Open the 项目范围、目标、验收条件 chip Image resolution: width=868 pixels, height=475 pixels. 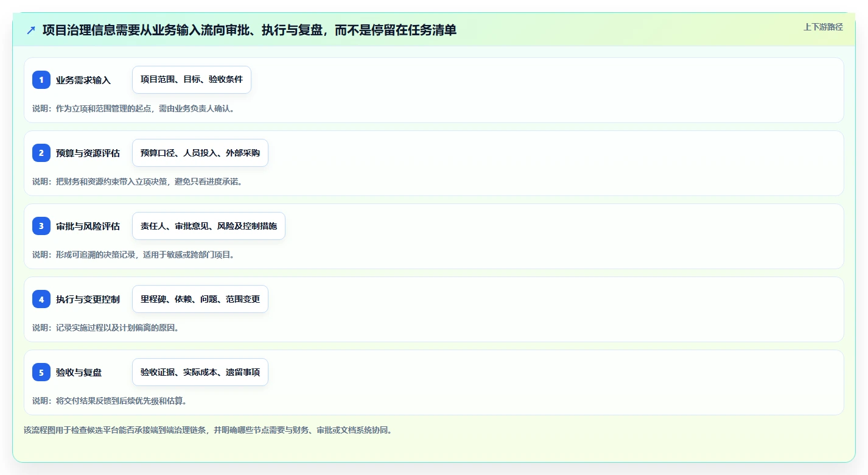(192, 80)
